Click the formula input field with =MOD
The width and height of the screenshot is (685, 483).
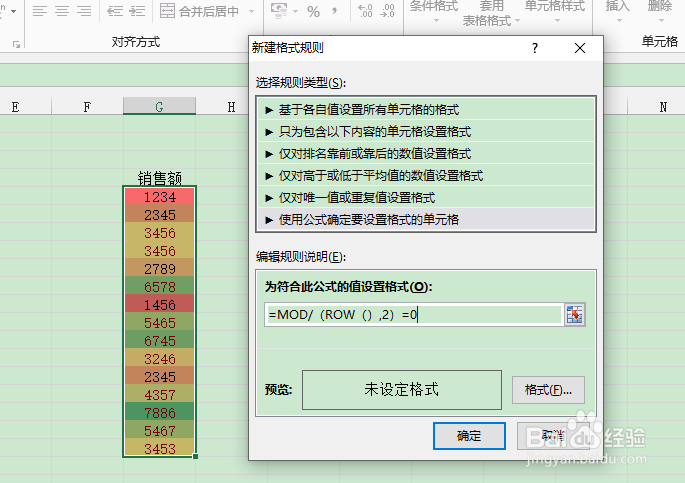pos(413,314)
